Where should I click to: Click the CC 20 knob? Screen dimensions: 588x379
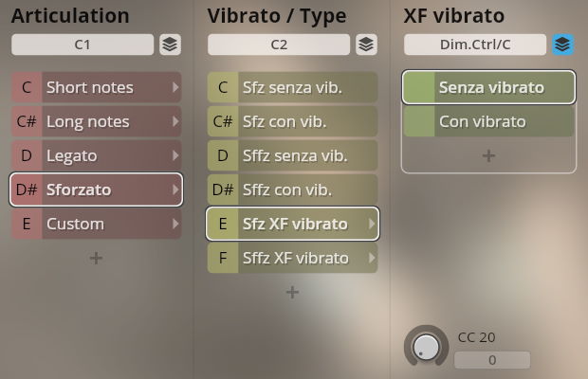426,347
